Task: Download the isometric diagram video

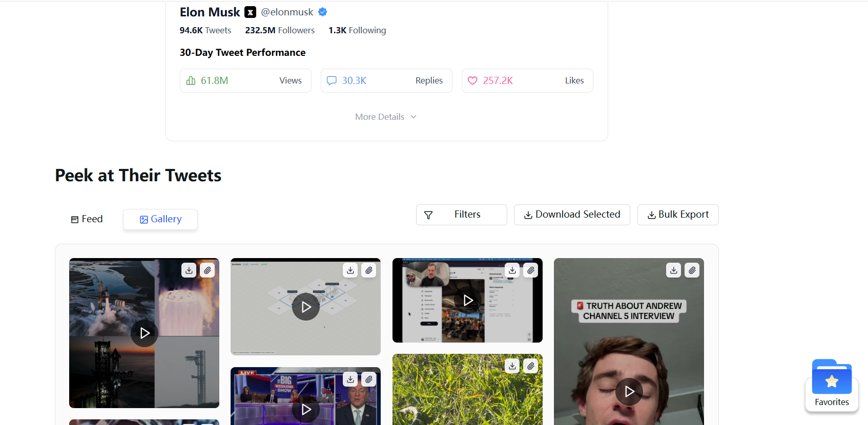Action: (x=350, y=270)
